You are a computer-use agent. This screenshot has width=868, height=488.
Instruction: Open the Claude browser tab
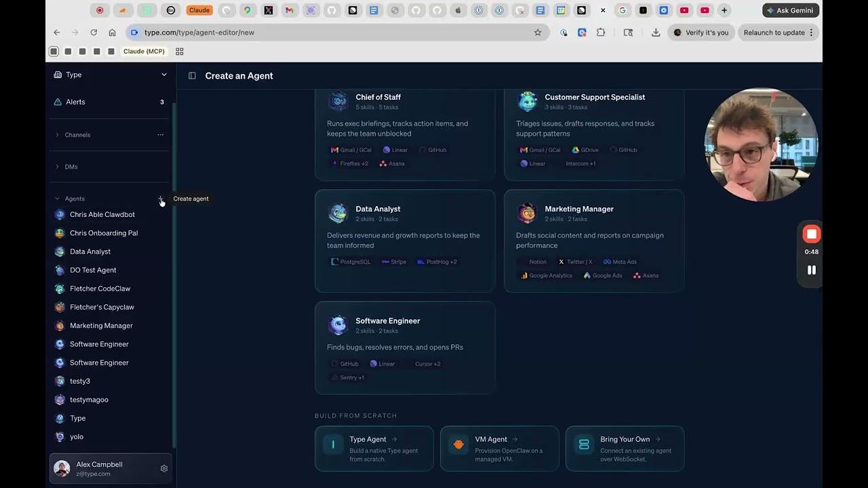coord(199,10)
